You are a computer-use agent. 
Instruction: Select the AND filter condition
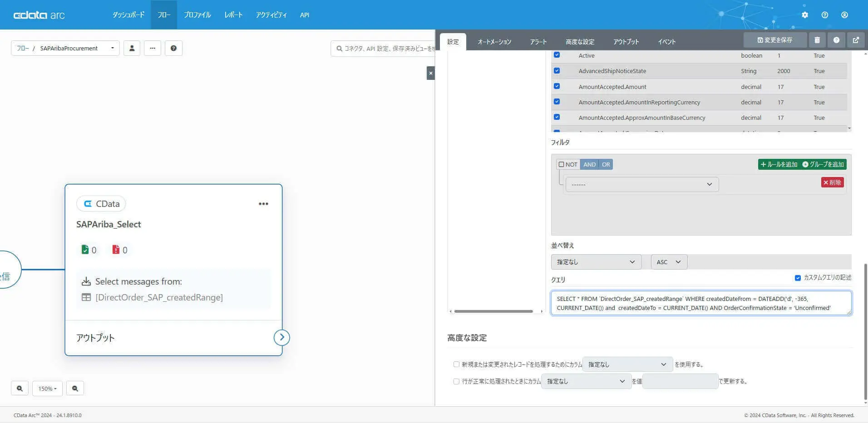(589, 164)
